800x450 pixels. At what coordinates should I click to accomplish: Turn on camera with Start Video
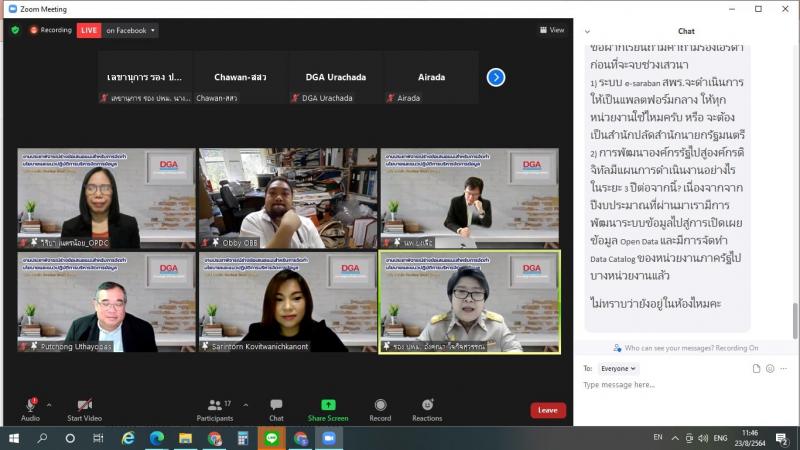[85, 410]
